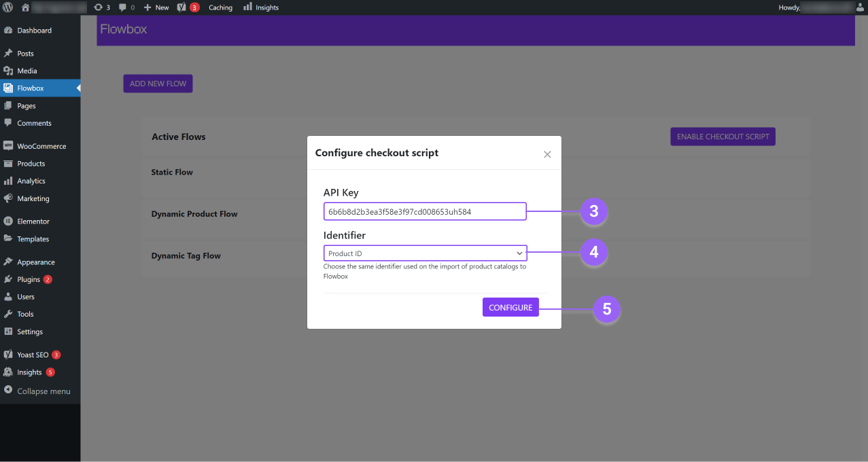Click the Templates folder icon
Image resolution: width=868 pixels, height=462 pixels.
pyautogui.click(x=8, y=239)
